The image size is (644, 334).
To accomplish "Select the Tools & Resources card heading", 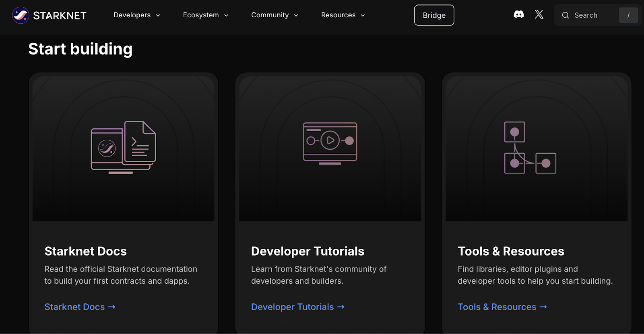I will [511, 252].
